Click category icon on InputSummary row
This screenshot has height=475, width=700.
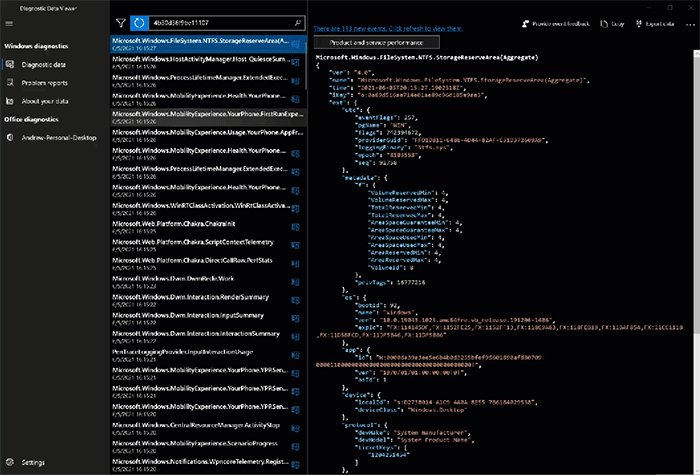pyautogui.click(x=295, y=319)
